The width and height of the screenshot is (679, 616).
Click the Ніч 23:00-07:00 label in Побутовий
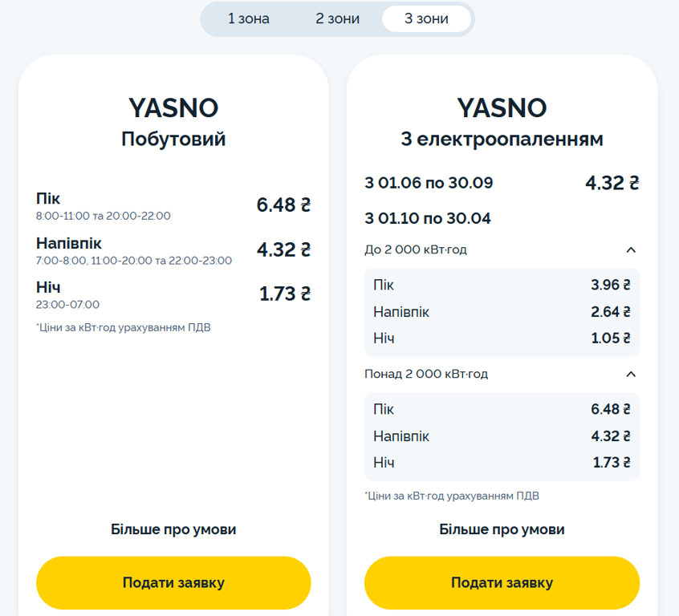point(68,304)
